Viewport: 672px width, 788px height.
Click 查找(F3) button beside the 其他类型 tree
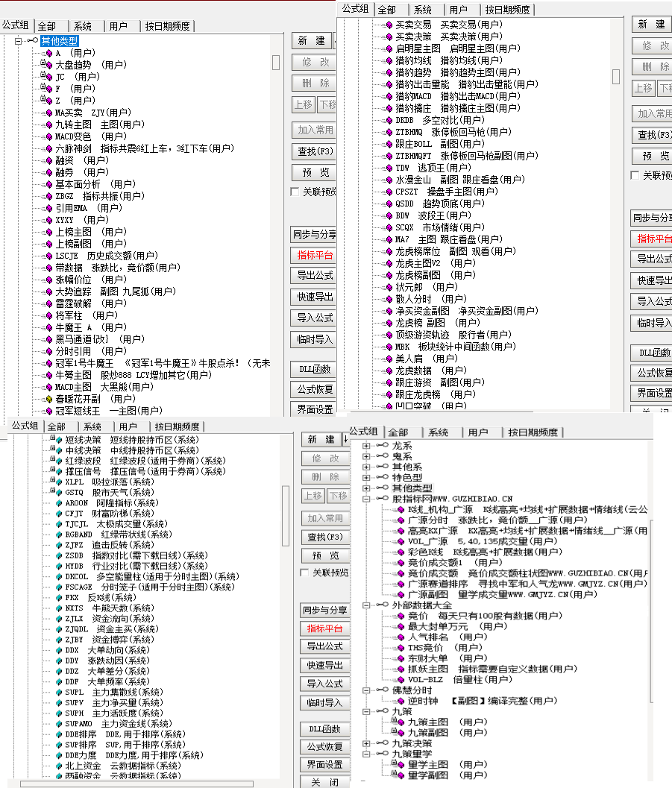pos(315,151)
